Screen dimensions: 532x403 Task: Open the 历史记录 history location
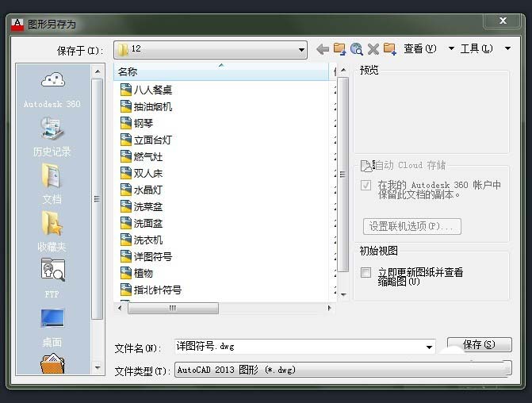tap(52, 136)
